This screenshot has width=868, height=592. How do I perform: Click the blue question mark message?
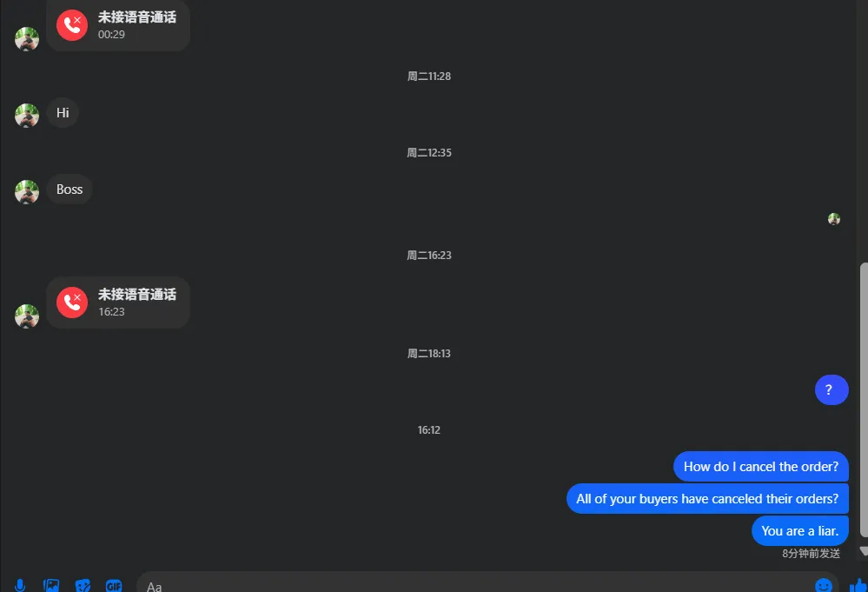click(832, 389)
